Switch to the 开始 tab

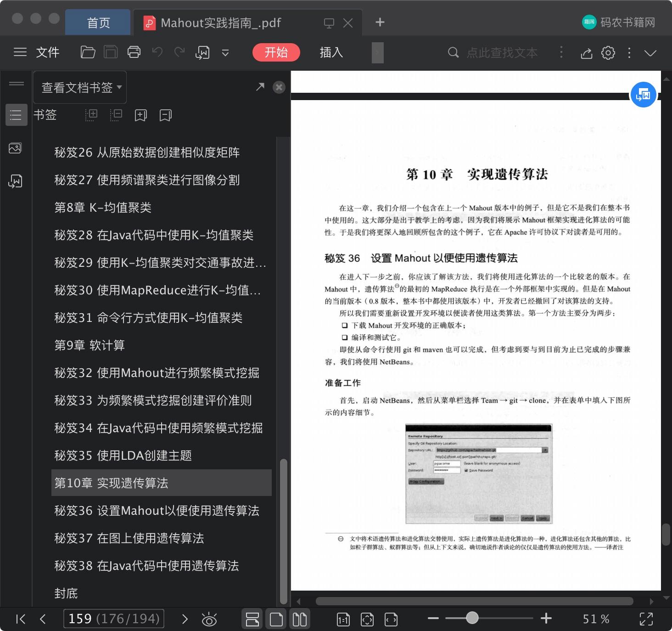[276, 52]
